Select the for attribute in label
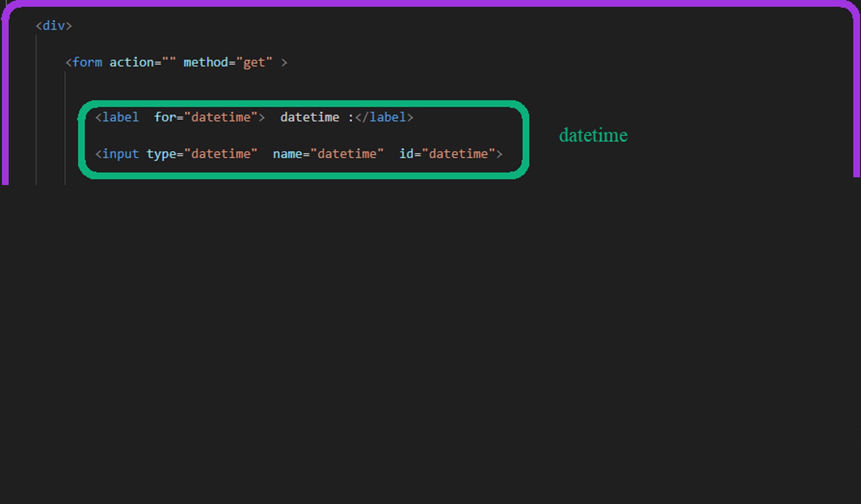The image size is (861, 504). [165, 118]
